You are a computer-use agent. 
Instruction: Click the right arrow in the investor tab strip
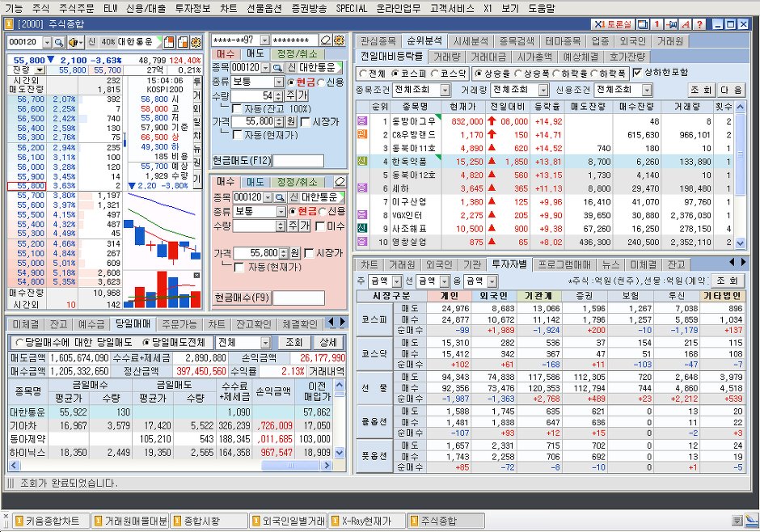pos(743,263)
